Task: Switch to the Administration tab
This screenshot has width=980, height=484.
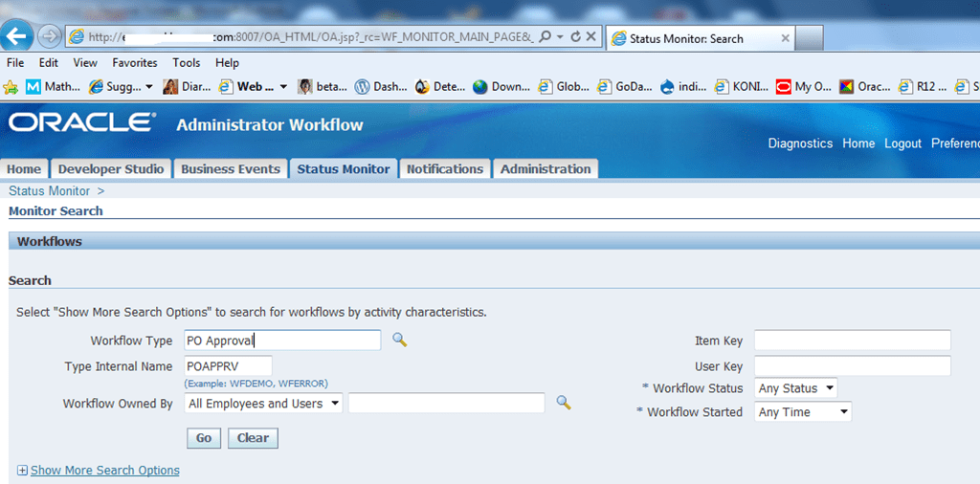Action: point(545,169)
